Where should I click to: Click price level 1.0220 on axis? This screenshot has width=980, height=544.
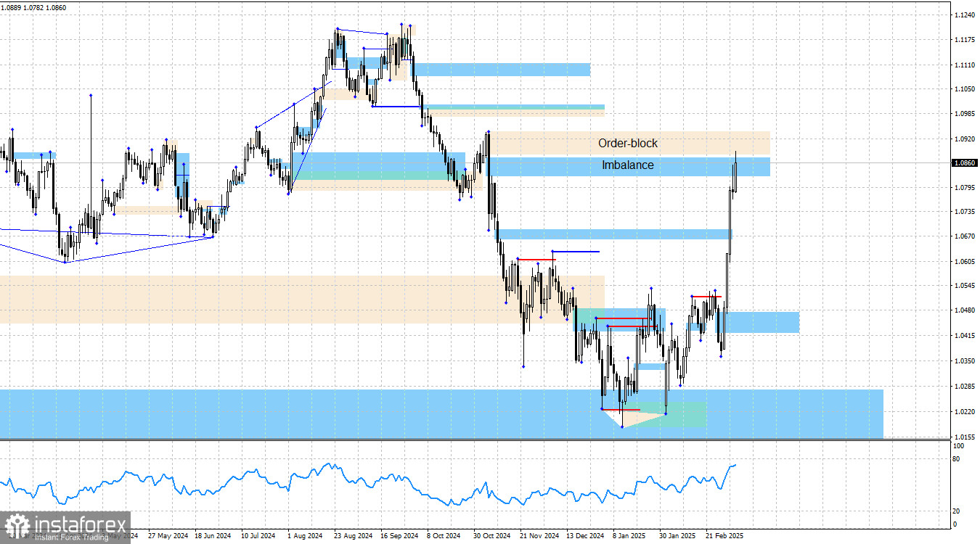pyautogui.click(x=963, y=412)
